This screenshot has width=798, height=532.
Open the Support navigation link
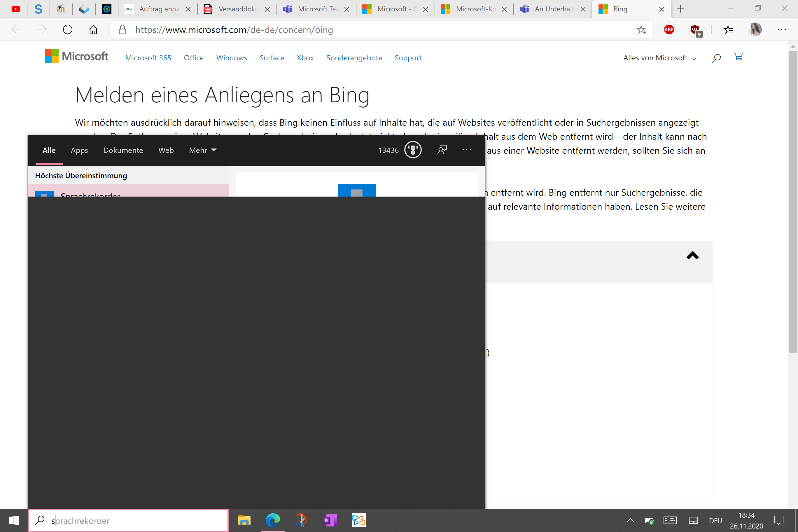pos(408,58)
